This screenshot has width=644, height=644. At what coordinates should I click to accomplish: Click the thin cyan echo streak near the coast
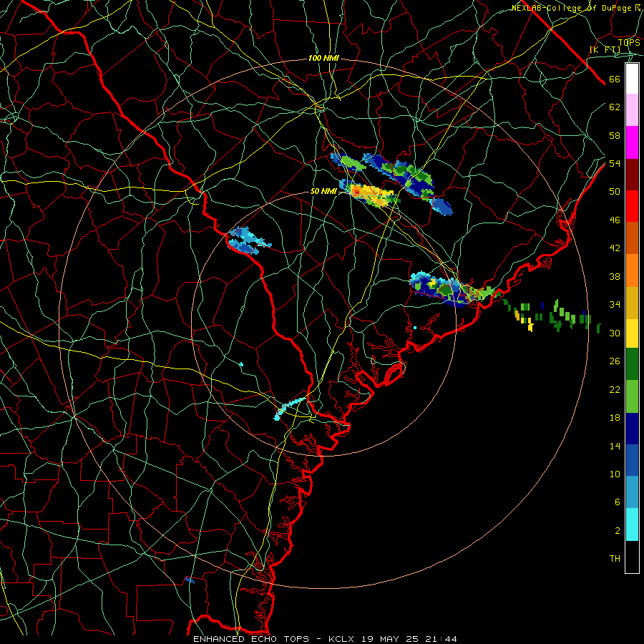click(290, 408)
